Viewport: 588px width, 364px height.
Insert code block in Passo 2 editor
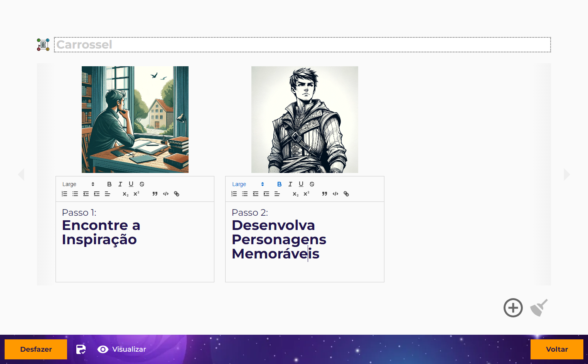[335, 194]
